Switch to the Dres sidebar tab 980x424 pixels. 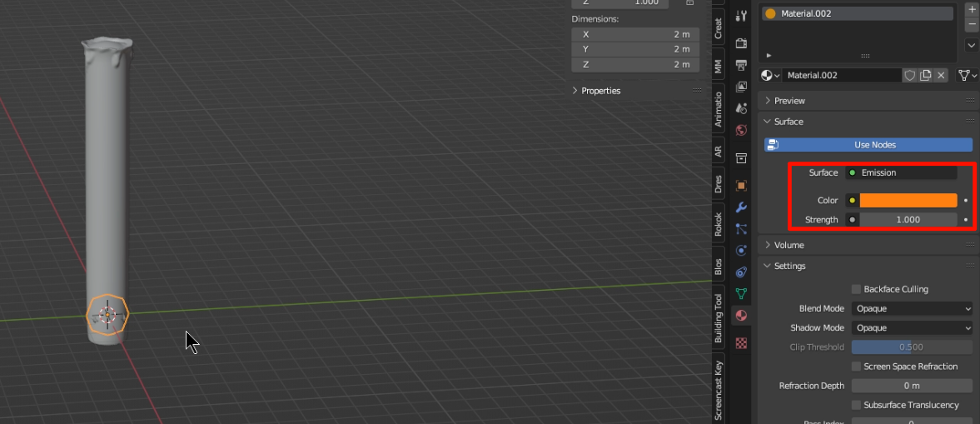point(718,184)
